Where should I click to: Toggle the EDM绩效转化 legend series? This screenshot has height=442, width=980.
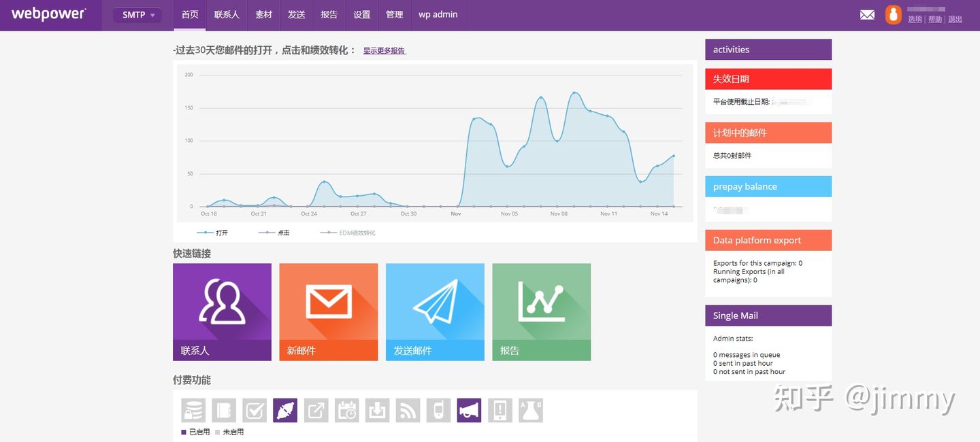click(x=348, y=233)
